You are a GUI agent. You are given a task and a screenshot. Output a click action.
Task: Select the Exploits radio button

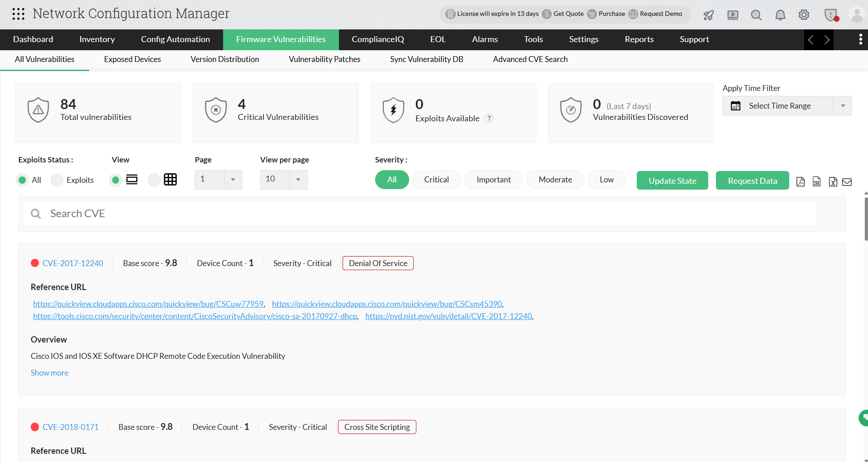tap(57, 180)
